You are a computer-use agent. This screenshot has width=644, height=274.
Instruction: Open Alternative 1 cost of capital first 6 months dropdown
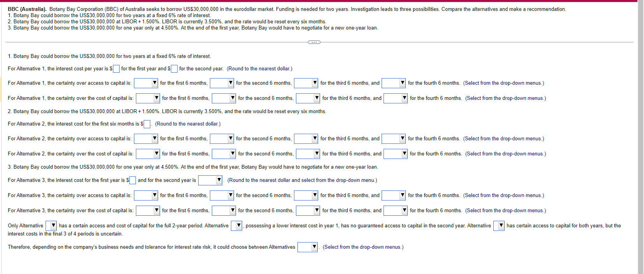point(148,98)
